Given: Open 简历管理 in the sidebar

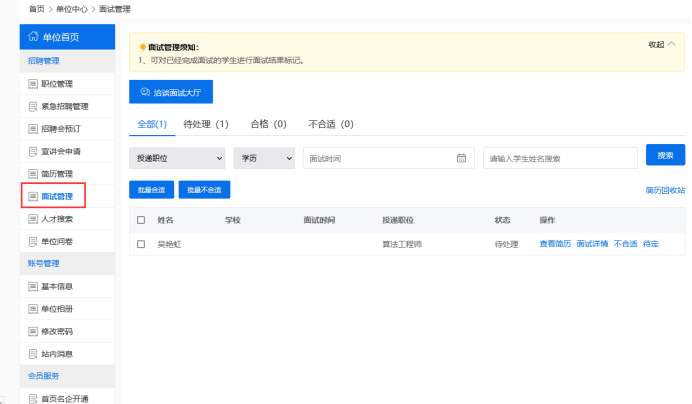Looking at the screenshot, I should tap(67, 174).
